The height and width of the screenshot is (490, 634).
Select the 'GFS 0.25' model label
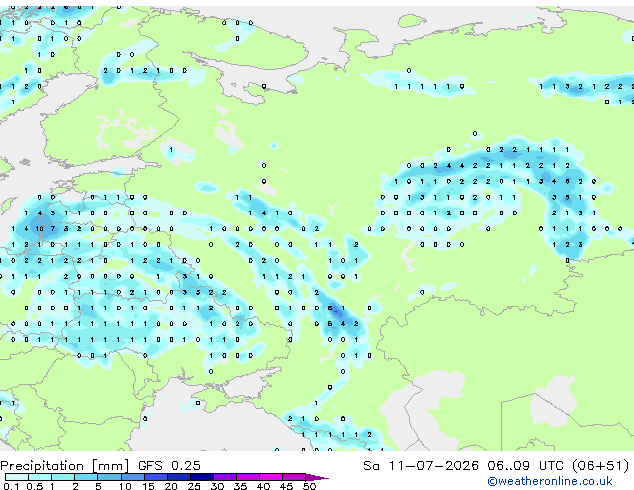click(x=169, y=466)
